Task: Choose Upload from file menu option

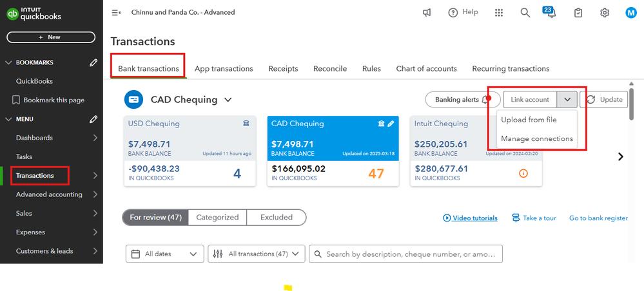Action: coord(529,120)
